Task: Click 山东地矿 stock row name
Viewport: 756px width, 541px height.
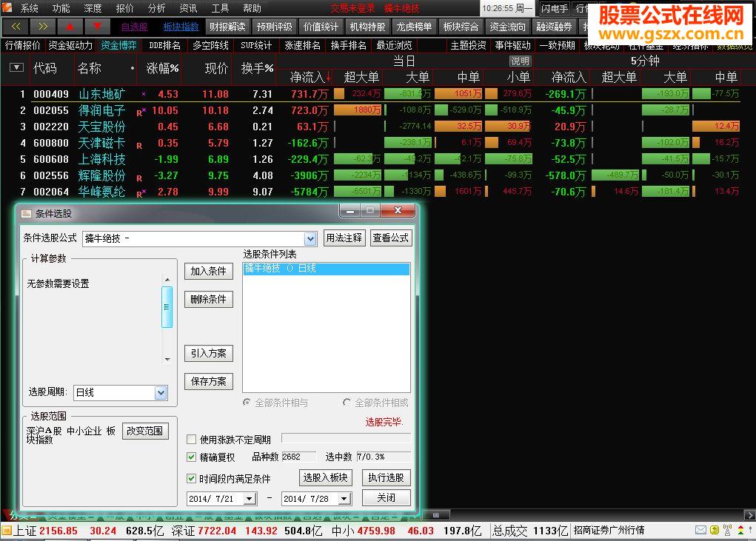Action: (x=101, y=94)
